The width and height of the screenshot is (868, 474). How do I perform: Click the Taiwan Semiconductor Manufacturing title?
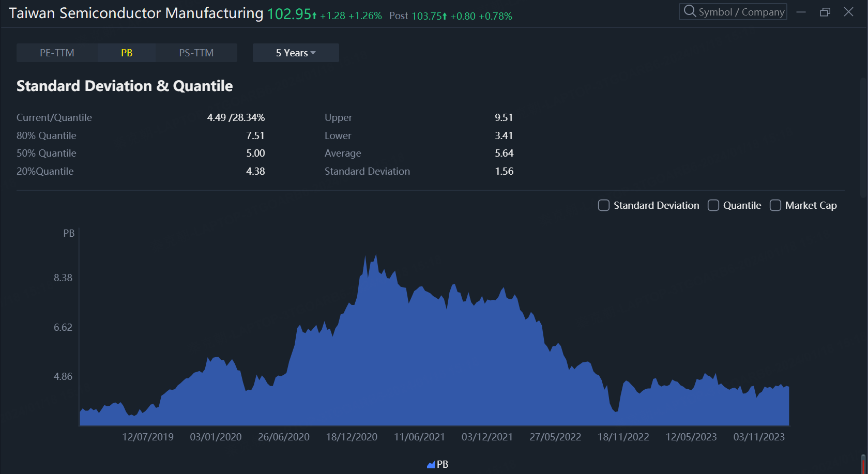pyautogui.click(x=136, y=13)
